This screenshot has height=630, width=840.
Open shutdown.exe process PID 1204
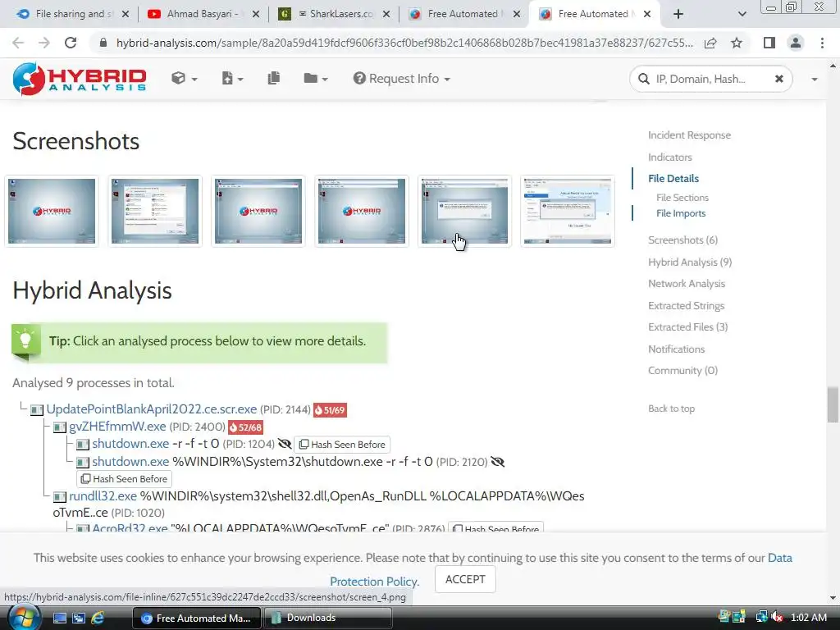[130, 444]
